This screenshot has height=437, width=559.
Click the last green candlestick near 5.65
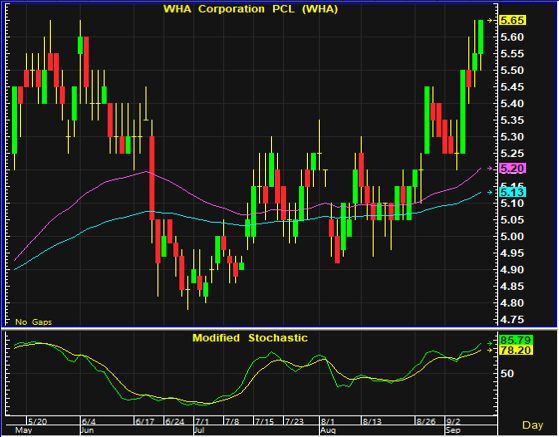click(x=481, y=37)
